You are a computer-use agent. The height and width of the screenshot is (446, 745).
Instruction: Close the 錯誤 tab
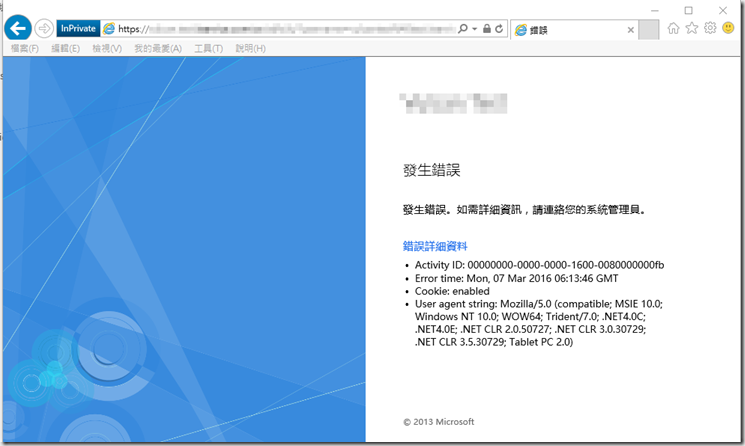630,30
